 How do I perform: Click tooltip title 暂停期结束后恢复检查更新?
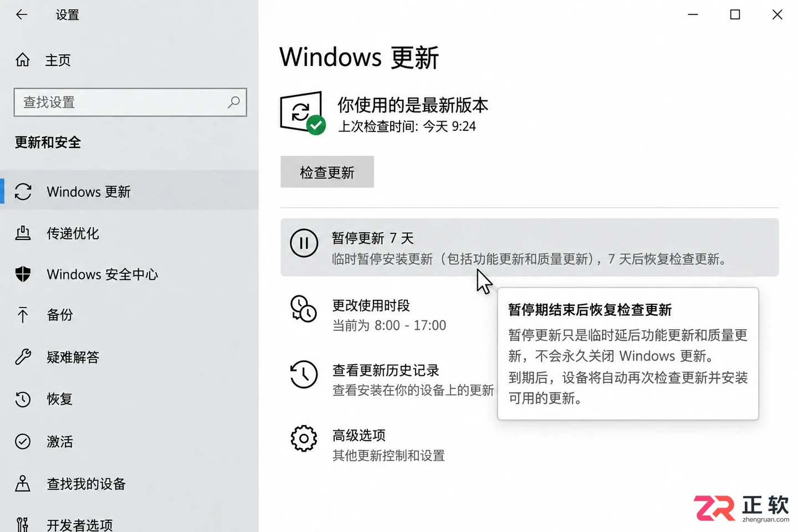click(x=590, y=310)
